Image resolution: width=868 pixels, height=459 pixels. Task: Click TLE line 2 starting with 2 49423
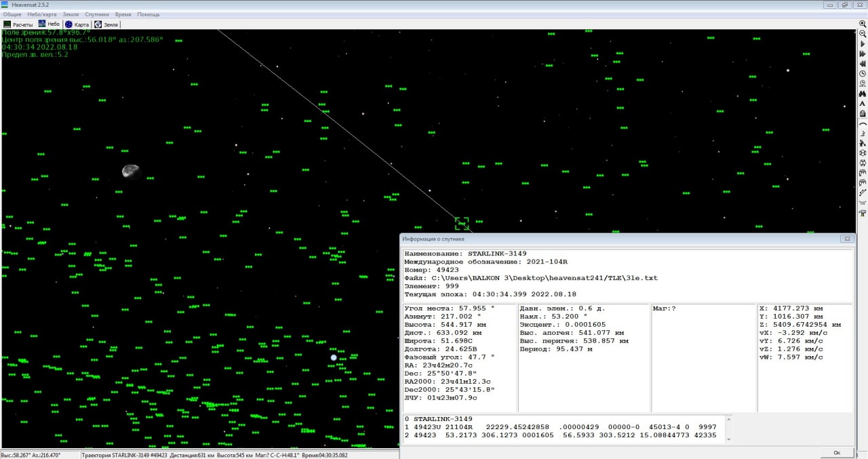[x=560, y=435]
